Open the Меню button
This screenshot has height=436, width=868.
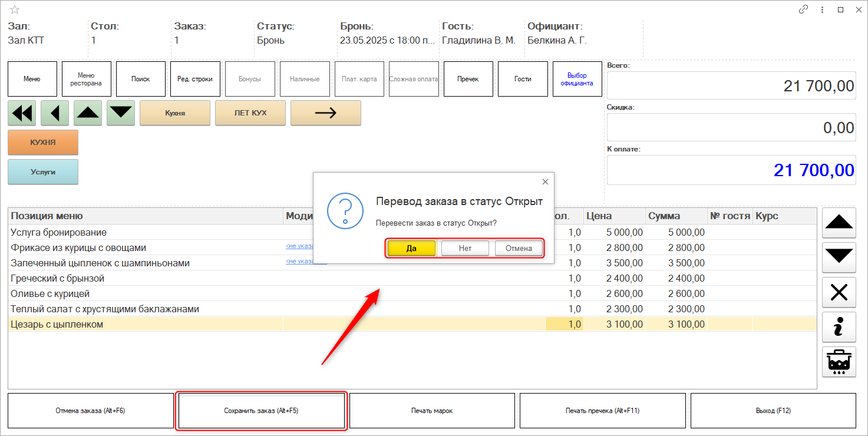click(32, 79)
